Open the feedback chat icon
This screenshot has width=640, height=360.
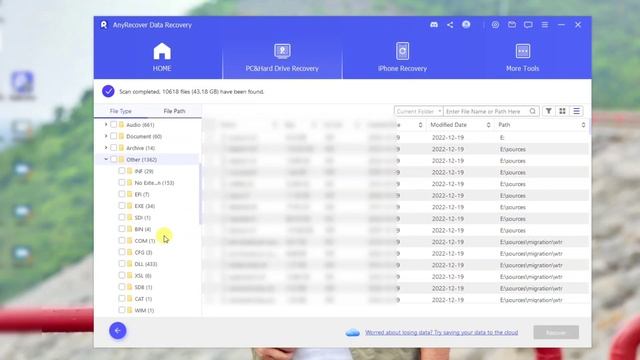pyautogui.click(x=528, y=25)
